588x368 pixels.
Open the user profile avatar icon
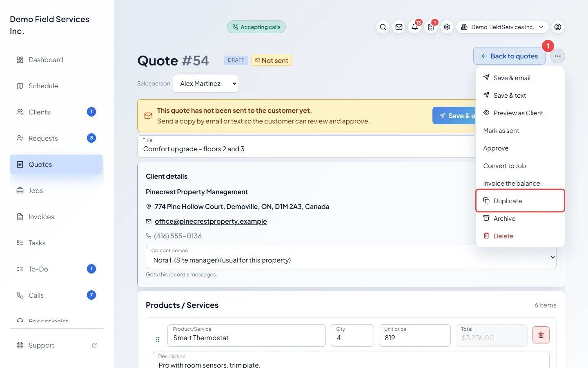[558, 27]
